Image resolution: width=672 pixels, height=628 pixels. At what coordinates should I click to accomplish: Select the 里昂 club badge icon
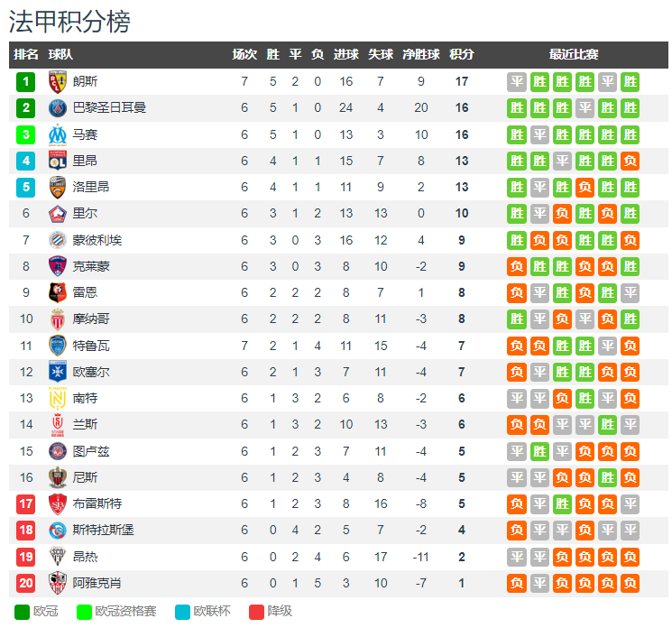58,161
